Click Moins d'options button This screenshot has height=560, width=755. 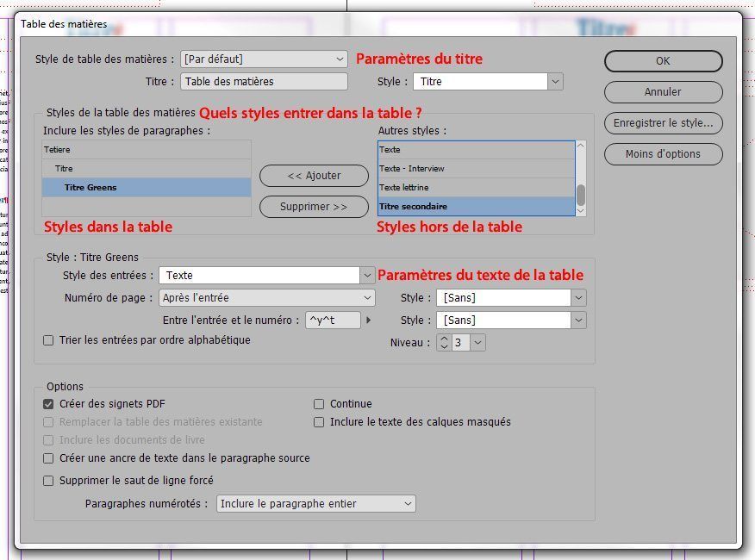[663, 154]
